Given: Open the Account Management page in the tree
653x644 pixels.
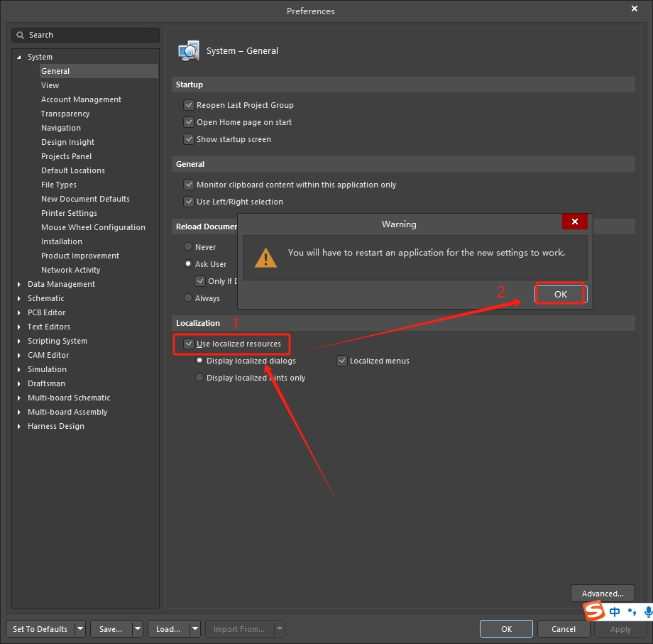Looking at the screenshot, I should pyautogui.click(x=81, y=99).
